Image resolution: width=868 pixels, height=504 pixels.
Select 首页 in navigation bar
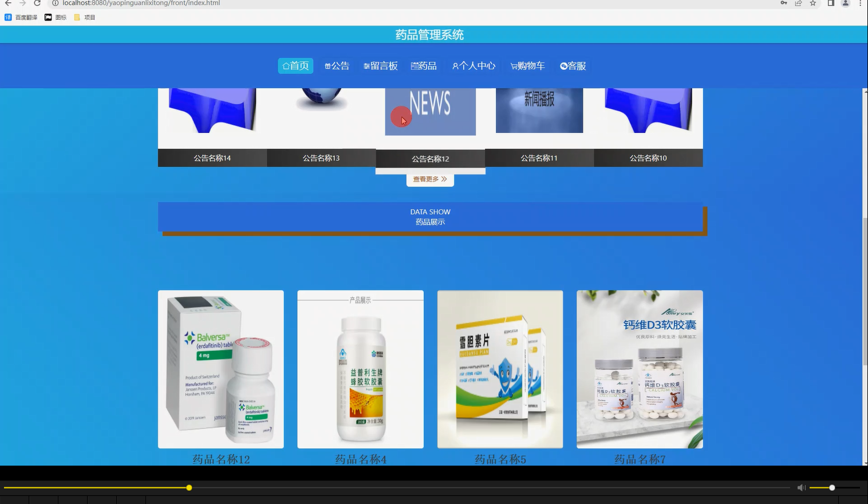pos(296,66)
